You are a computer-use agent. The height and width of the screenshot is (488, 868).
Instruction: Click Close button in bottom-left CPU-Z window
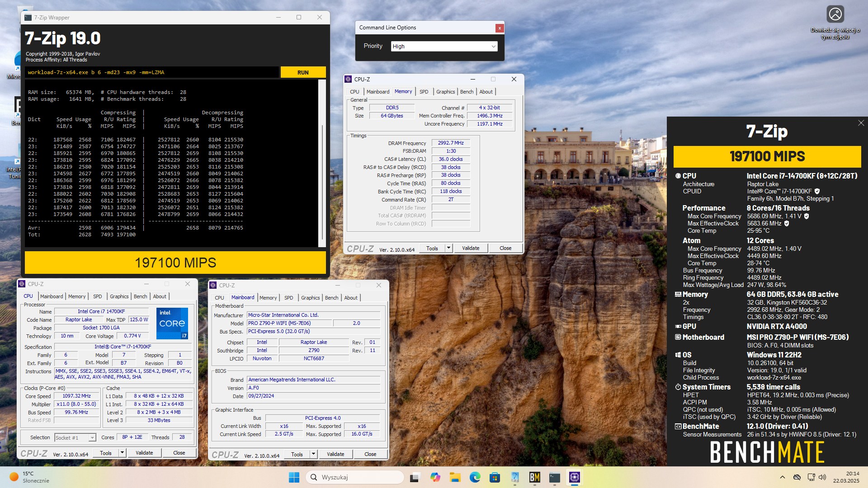point(179,453)
